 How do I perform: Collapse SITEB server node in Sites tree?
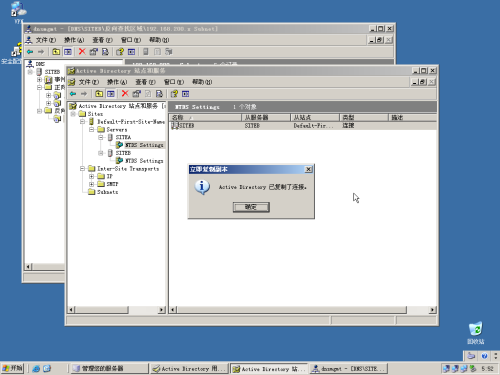[x=101, y=153]
